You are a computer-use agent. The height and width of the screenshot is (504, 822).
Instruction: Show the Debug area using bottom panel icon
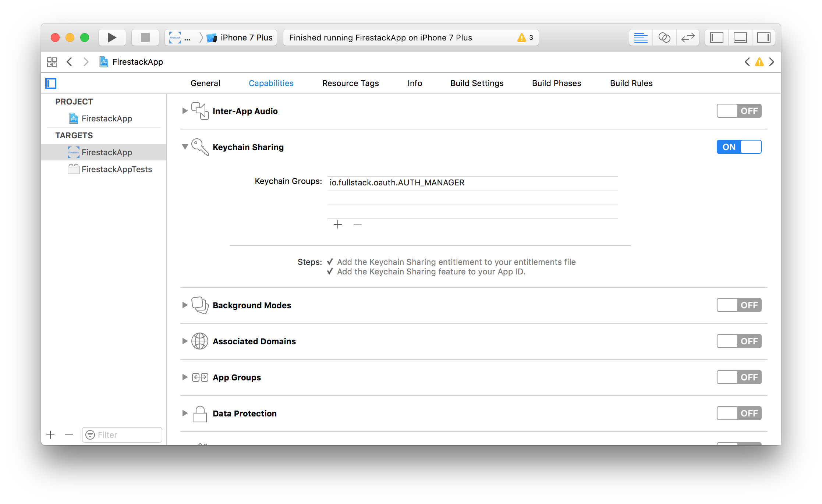(740, 37)
